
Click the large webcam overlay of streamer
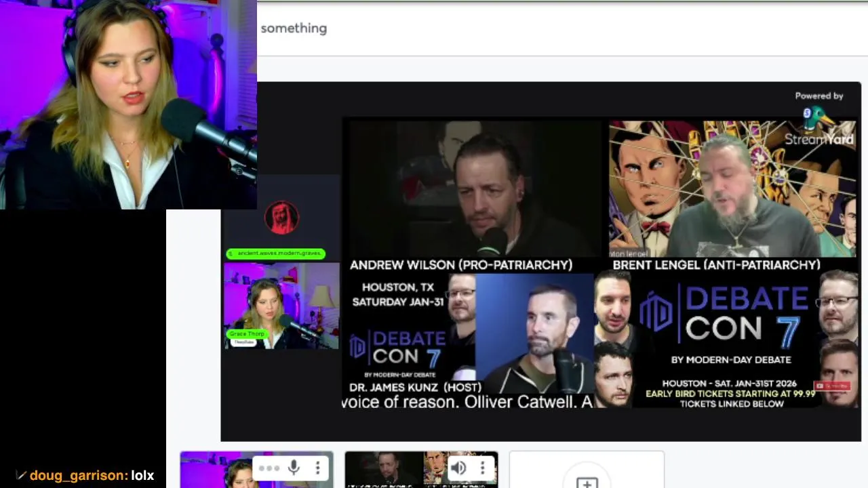click(x=128, y=104)
